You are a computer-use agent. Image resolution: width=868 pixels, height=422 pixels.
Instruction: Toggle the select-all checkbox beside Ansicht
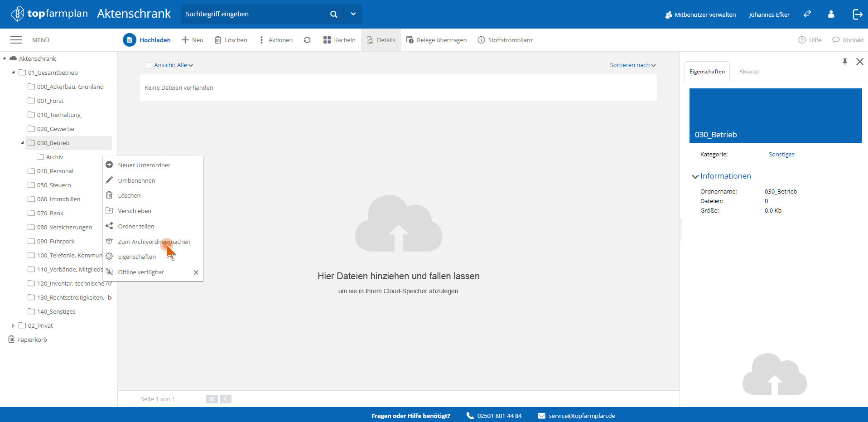point(149,65)
